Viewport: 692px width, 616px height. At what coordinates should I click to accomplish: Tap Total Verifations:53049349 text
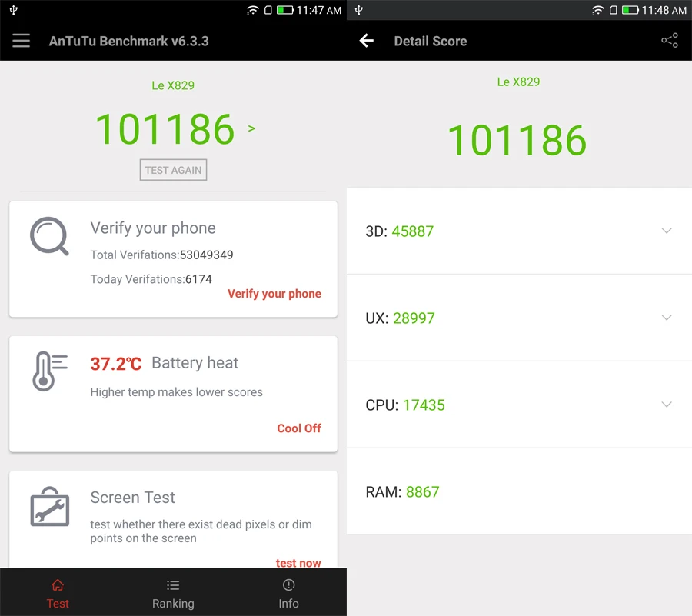pos(161,255)
